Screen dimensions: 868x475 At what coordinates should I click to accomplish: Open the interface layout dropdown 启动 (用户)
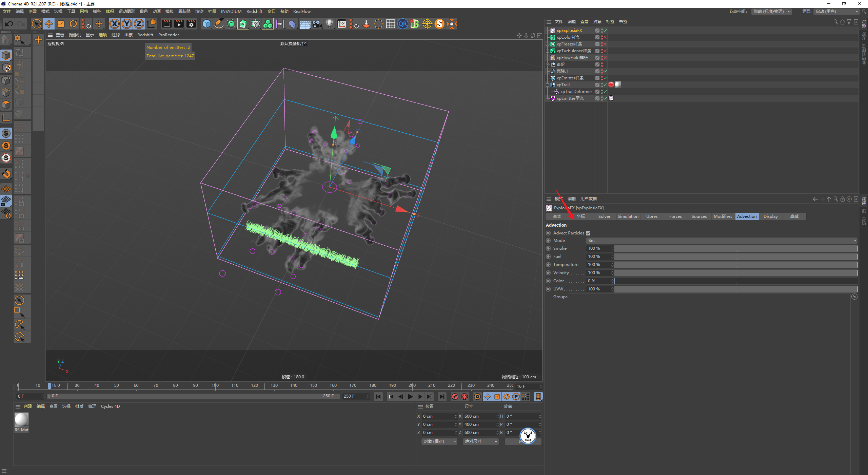pyautogui.click(x=836, y=12)
